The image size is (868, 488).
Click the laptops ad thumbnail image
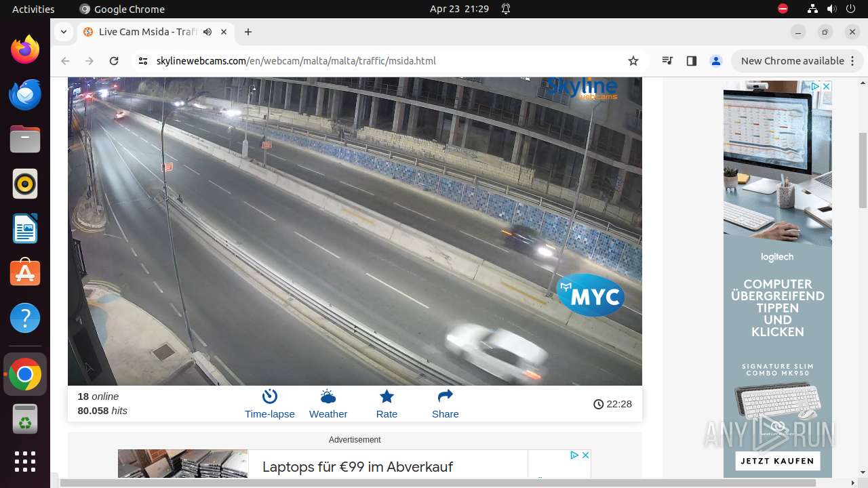coord(183,464)
